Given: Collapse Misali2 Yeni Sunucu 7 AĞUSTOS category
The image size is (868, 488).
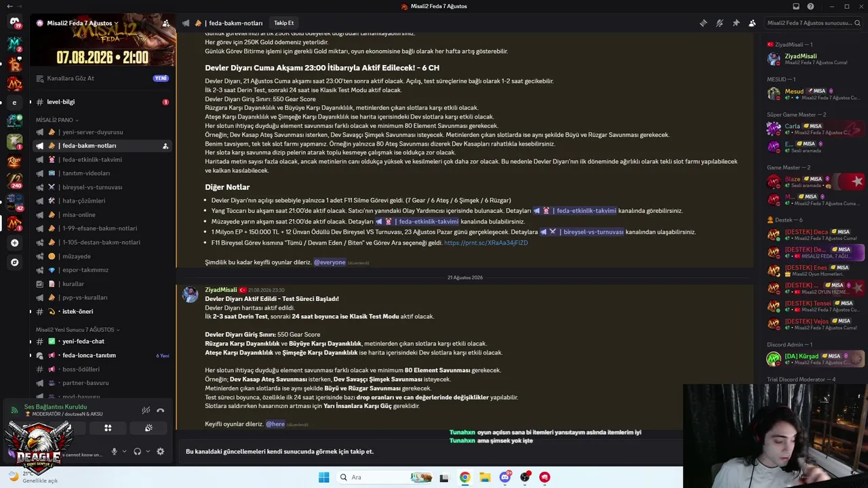Looking at the screenshot, I should pos(77,329).
